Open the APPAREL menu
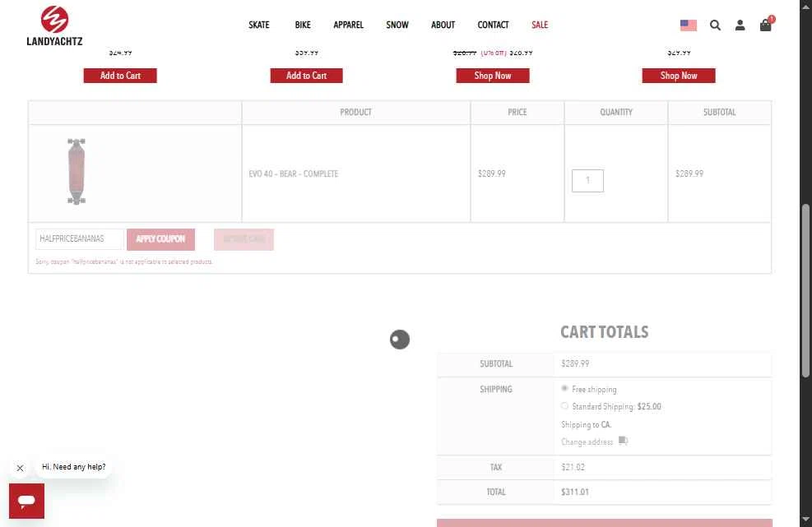Image resolution: width=812 pixels, height=527 pixels. point(349,25)
